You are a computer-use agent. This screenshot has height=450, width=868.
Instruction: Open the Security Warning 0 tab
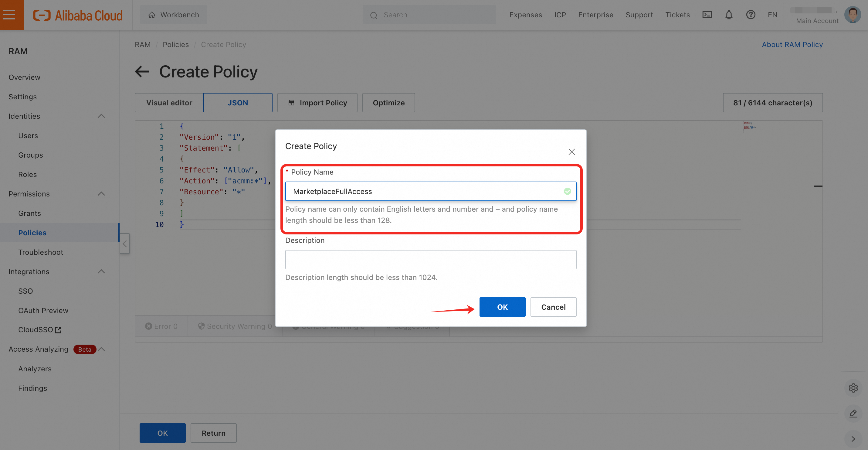tap(235, 326)
